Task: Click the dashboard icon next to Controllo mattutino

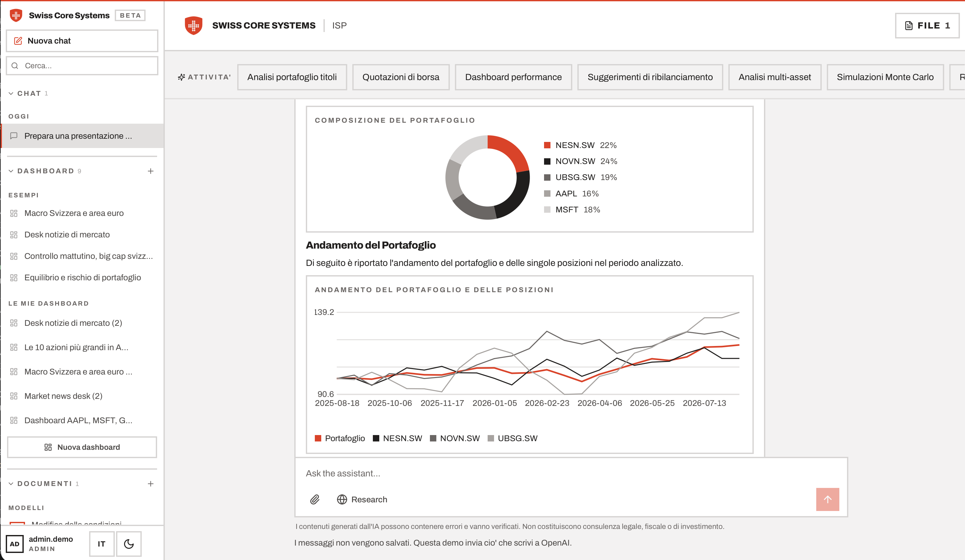Action: [x=14, y=256]
